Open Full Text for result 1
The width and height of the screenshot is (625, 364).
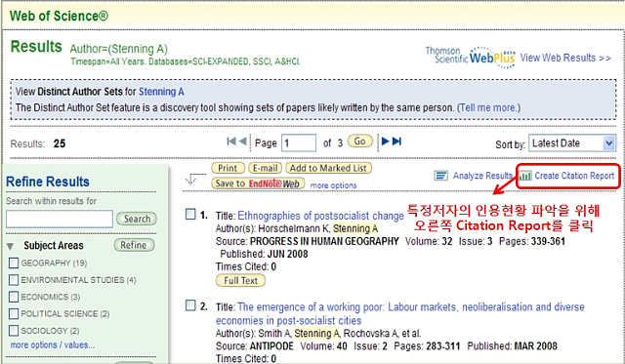(241, 280)
